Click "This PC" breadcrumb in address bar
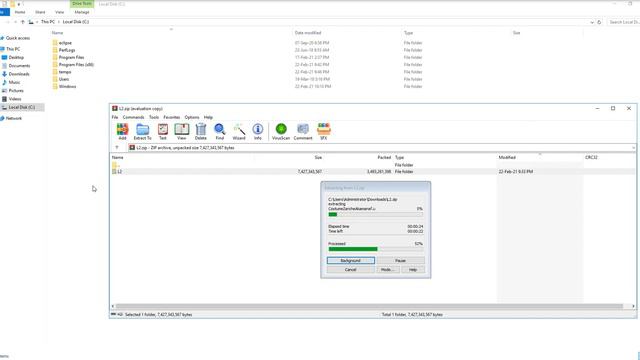640x360 pixels. pyautogui.click(x=48, y=22)
